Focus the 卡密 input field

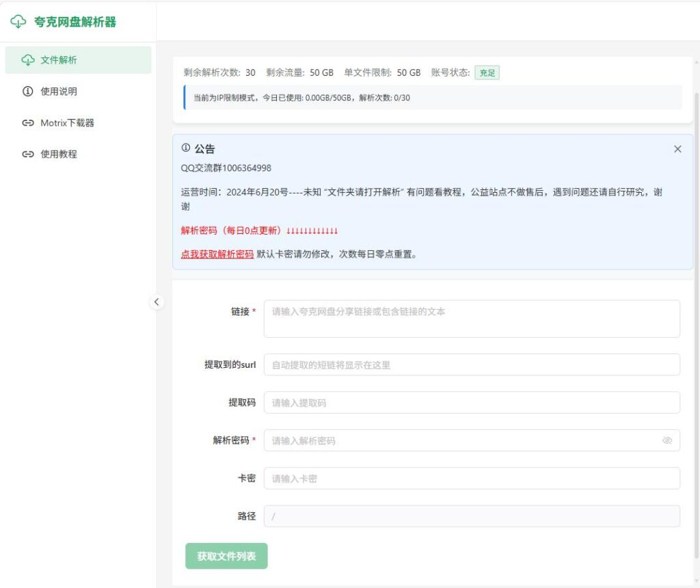tap(472, 479)
